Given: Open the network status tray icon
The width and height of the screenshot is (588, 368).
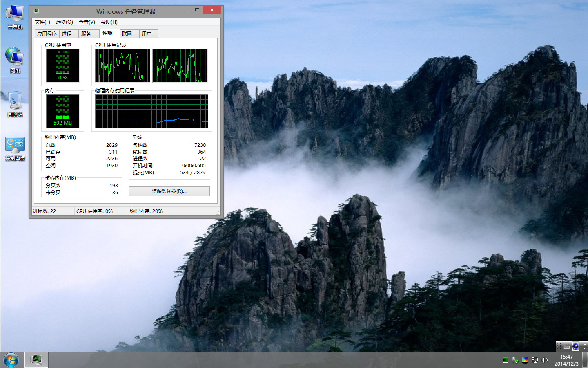Looking at the screenshot, I should point(535,360).
